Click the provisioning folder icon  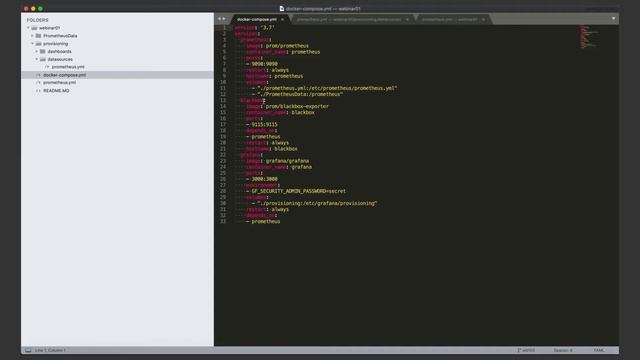pyautogui.click(x=38, y=44)
